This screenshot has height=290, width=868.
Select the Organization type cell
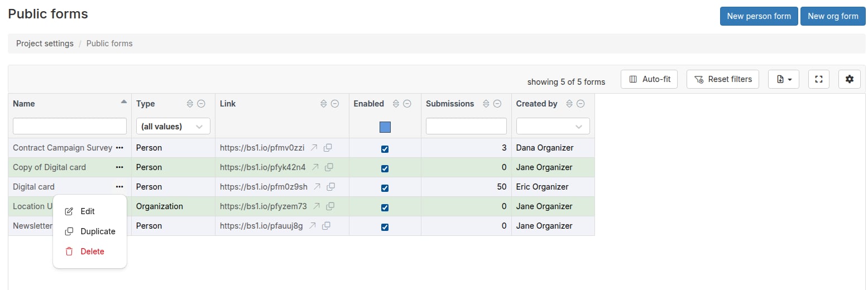pyautogui.click(x=173, y=206)
